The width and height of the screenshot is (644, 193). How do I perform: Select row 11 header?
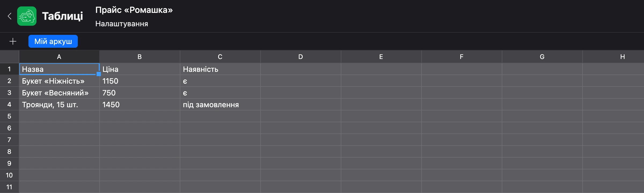coord(9,187)
